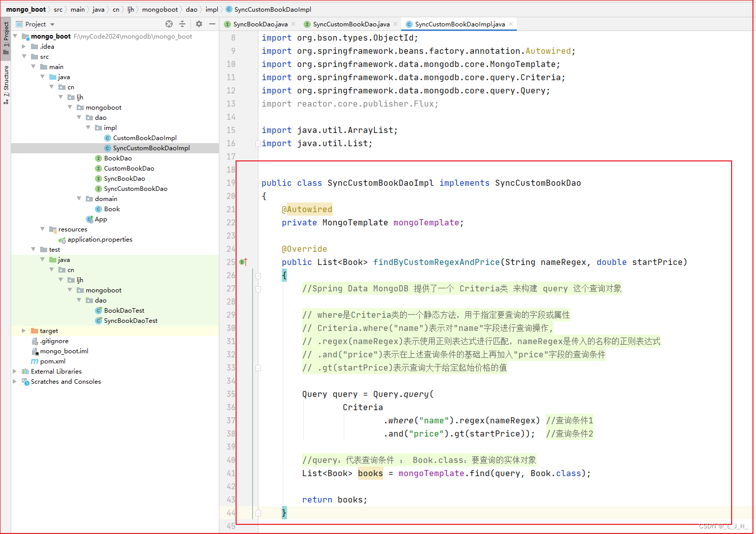Viewport: 756px width, 534px height.
Task: Open CustomBookDao interface in tree
Action: point(124,168)
